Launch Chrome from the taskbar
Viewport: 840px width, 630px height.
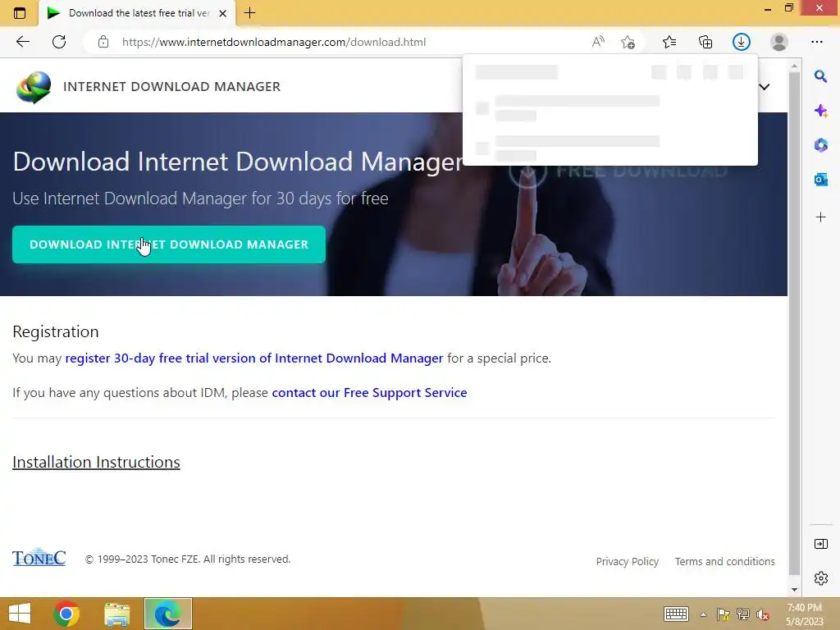[66, 614]
